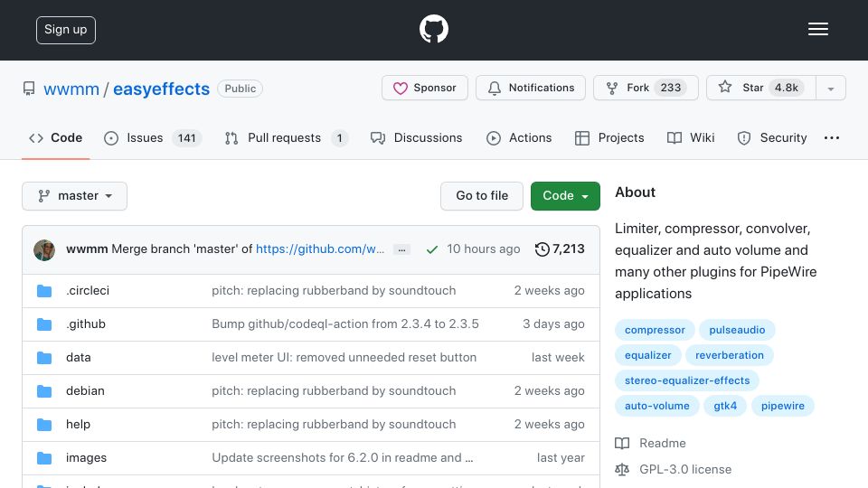The image size is (868, 488).
Task: Click the Sponsor button
Action: click(x=425, y=88)
